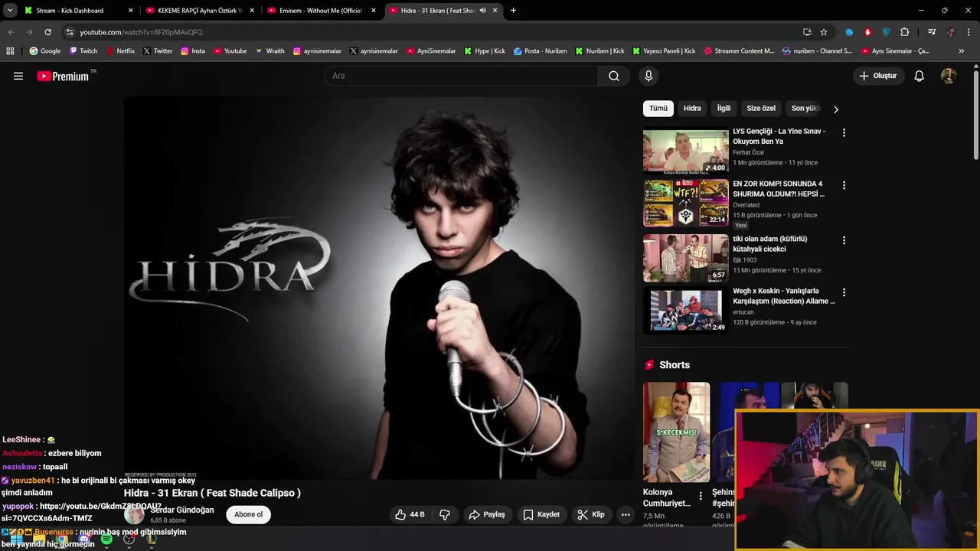Open the round blue extension icon

[849, 32]
